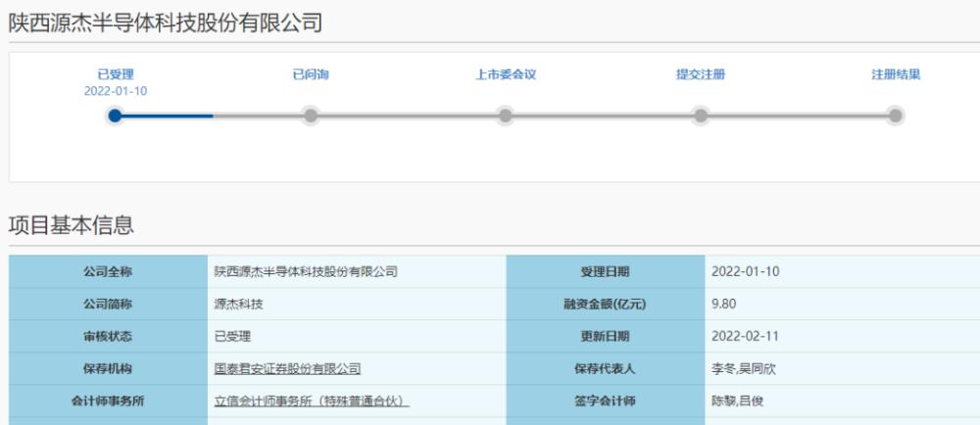Click the 2022-01-10 date under 已受理
The width and height of the screenshot is (980, 425).
(116, 91)
